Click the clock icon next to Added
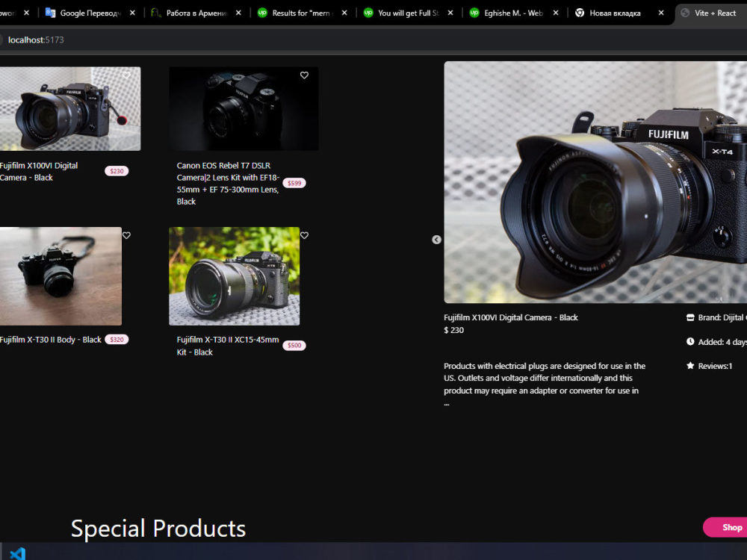 coord(690,341)
